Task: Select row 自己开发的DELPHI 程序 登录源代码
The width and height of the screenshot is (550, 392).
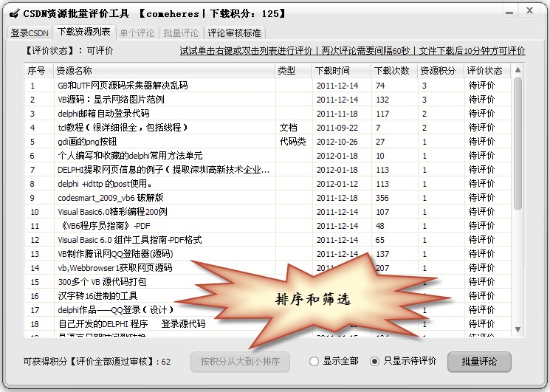Action: tap(268, 324)
